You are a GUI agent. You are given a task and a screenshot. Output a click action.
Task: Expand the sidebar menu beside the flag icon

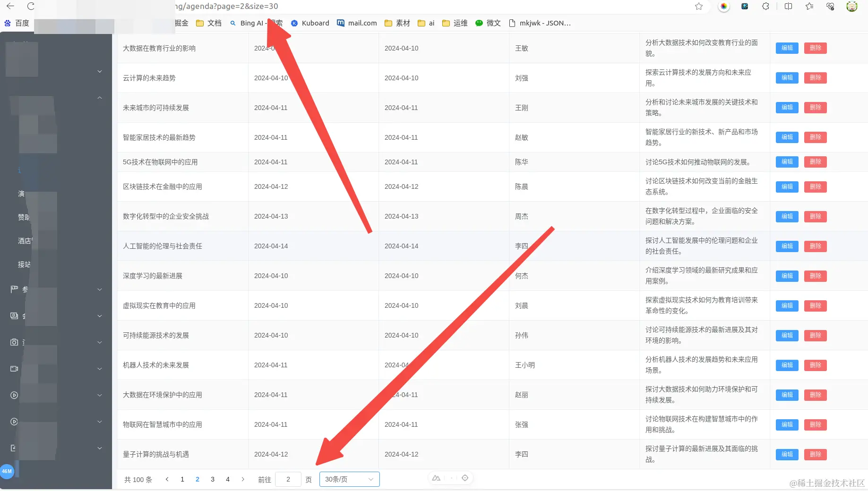pos(100,289)
